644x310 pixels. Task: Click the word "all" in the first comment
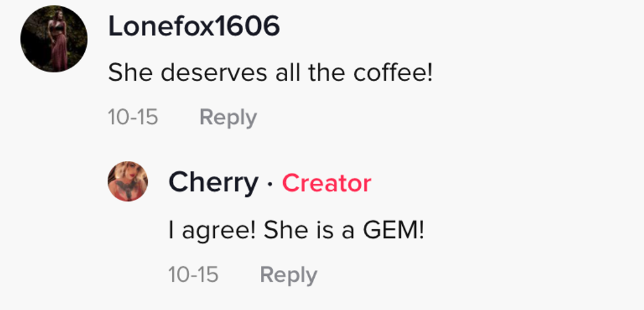coord(281,72)
